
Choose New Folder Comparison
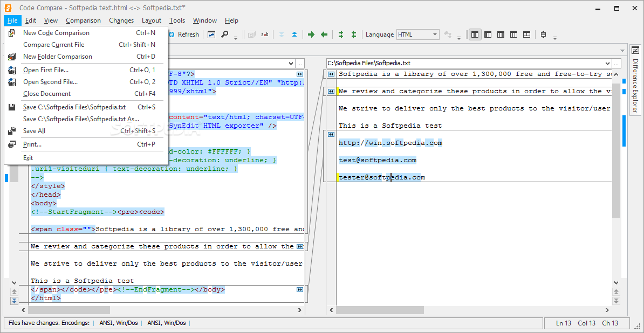click(86, 57)
